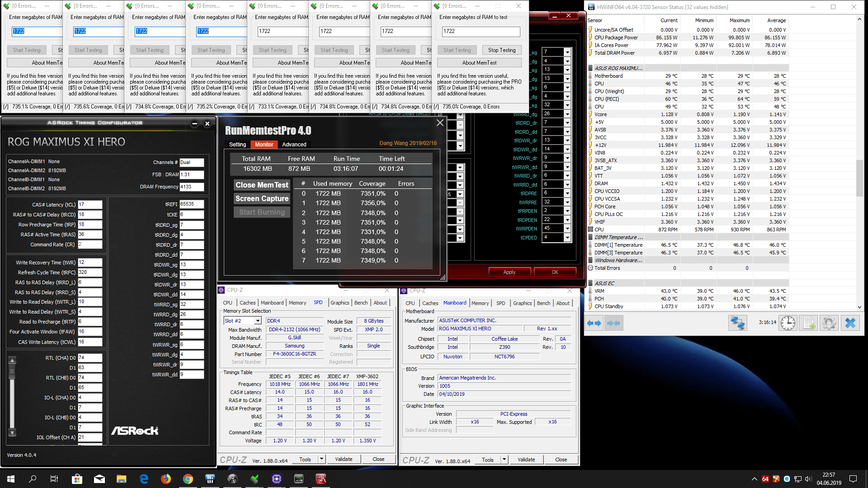Click Stop Testing in rightmost MemTest
Screen dimensions: 868x488
(x=501, y=50)
